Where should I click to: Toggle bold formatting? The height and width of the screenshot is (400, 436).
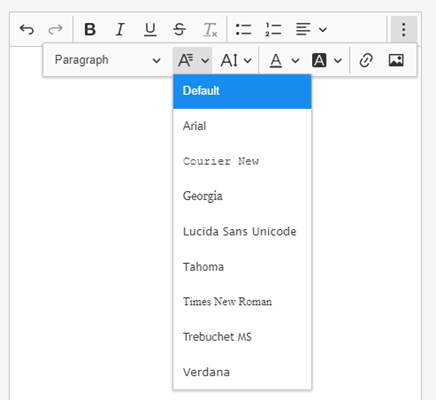[90, 29]
